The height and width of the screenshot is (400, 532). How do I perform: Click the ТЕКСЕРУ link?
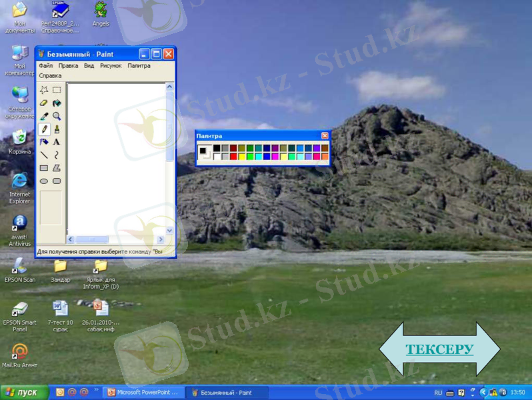point(439,349)
